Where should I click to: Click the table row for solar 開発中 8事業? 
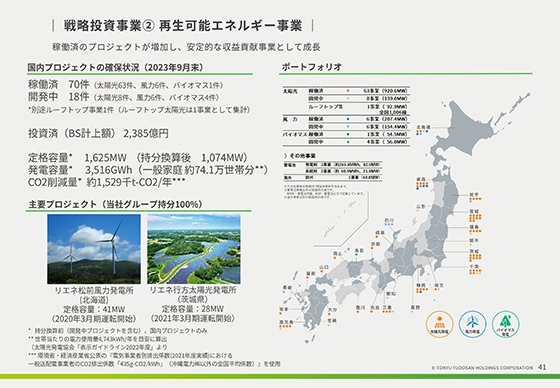coord(359,98)
